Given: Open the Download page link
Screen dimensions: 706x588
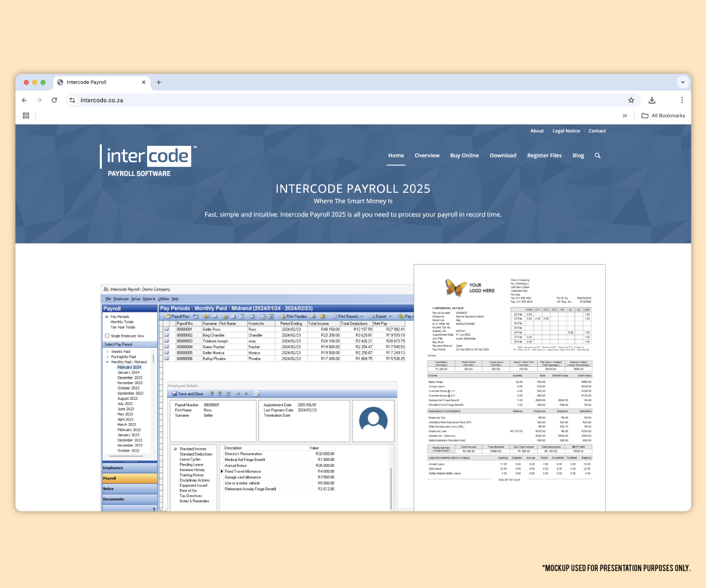Looking at the screenshot, I should pyautogui.click(x=503, y=155).
